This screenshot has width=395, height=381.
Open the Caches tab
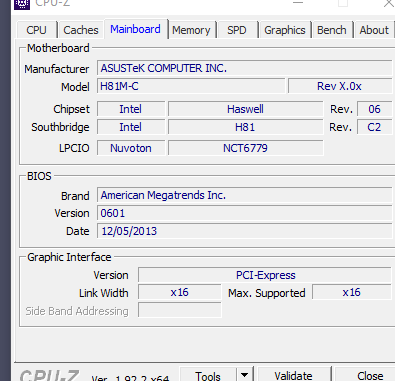(x=81, y=30)
